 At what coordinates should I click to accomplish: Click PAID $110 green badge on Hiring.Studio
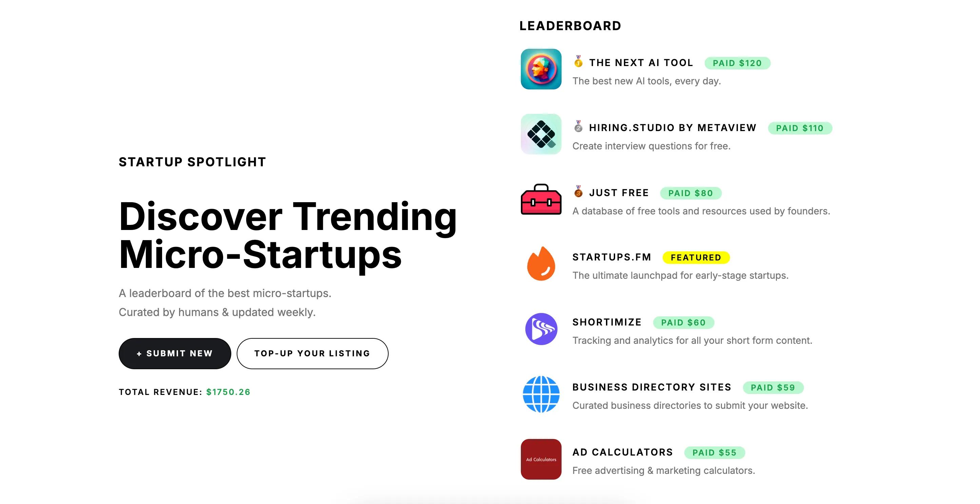pyautogui.click(x=800, y=127)
